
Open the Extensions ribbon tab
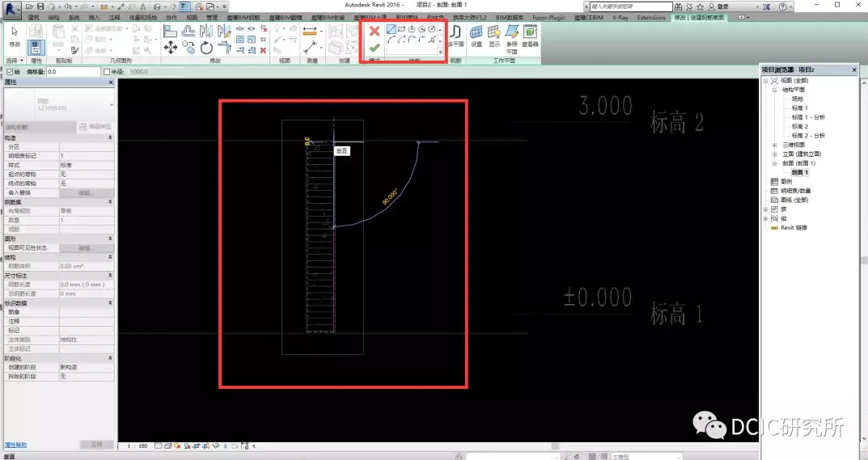pos(651,18)
